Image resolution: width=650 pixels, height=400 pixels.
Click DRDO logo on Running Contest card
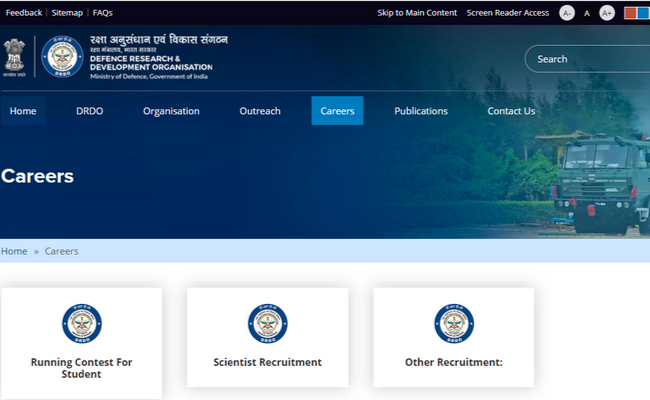pyautogui.click(x=81, y=324)
